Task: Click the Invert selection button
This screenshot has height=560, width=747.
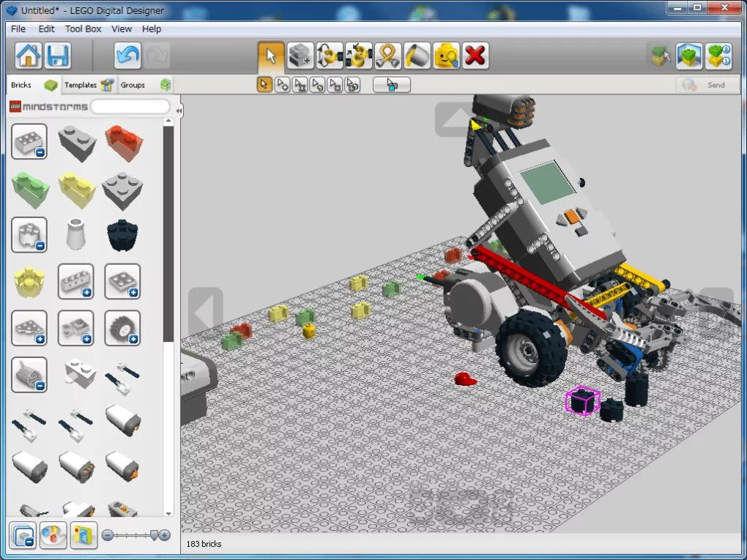Action: coord(392,85)
